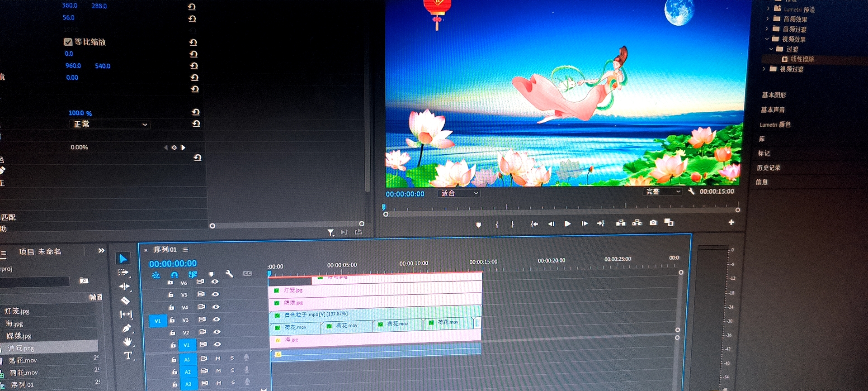The height and width of the screenshot is (391, 868).
Task: Add a marker in the timeline header
Action: point(211,274)
